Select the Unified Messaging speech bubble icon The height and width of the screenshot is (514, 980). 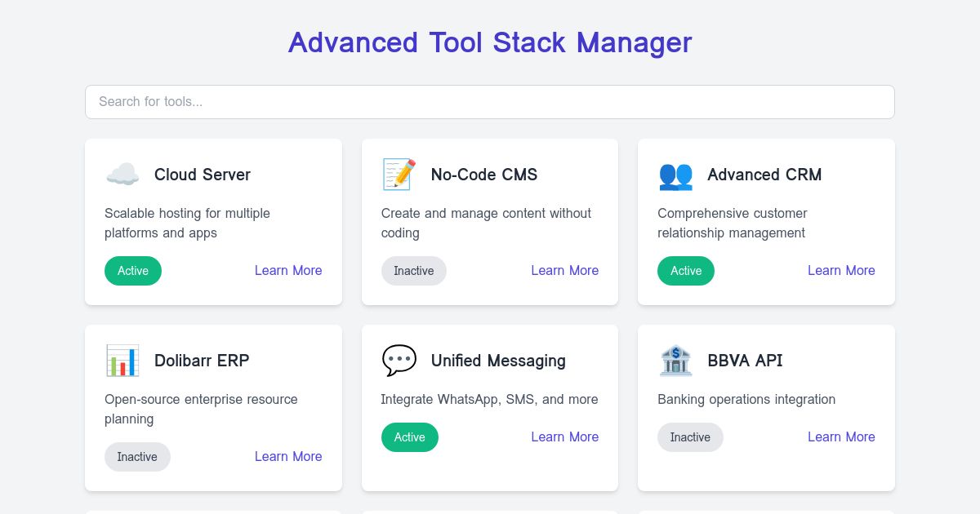(399, 360)
